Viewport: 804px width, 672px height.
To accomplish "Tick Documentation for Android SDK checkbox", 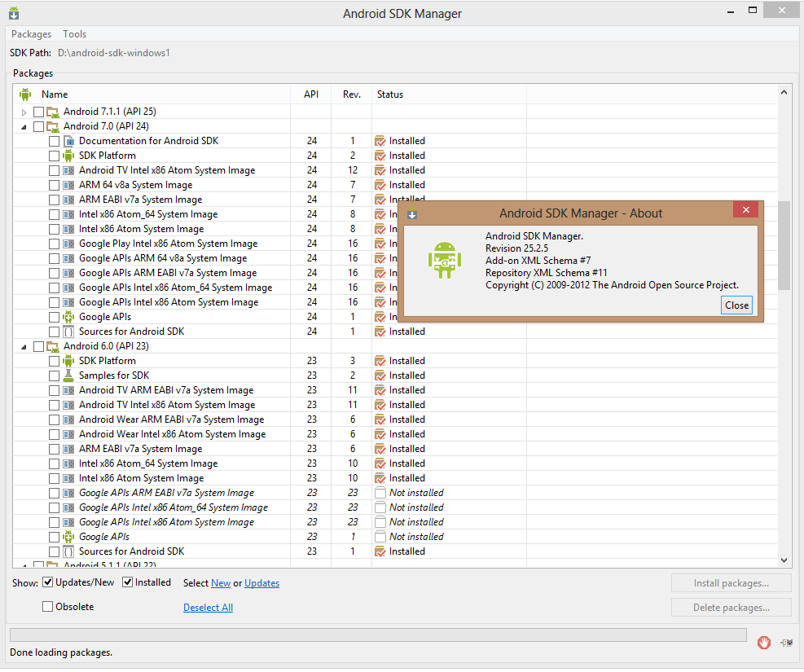I will [x=55, y=141].
